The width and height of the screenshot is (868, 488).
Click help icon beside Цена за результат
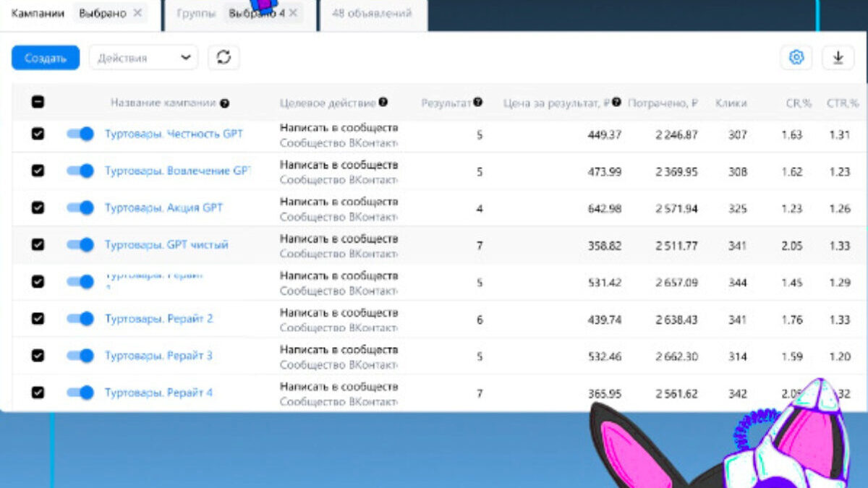point(616,103)
